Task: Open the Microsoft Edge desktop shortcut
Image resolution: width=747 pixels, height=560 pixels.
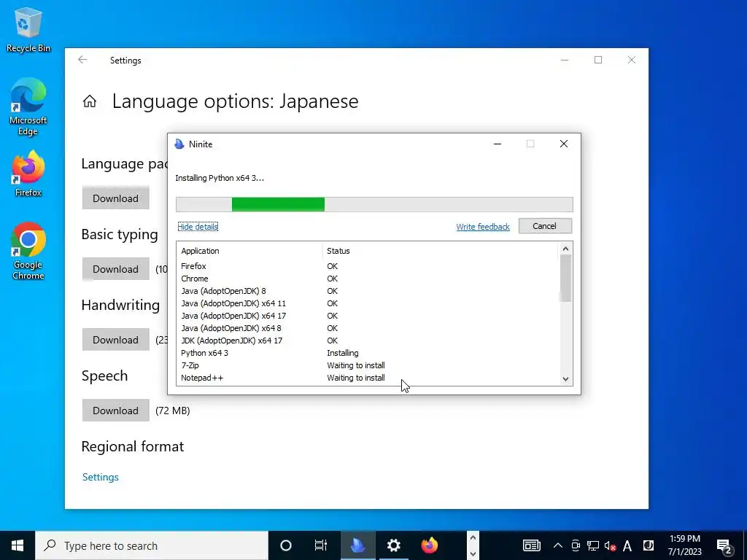Action: (28, 106)
